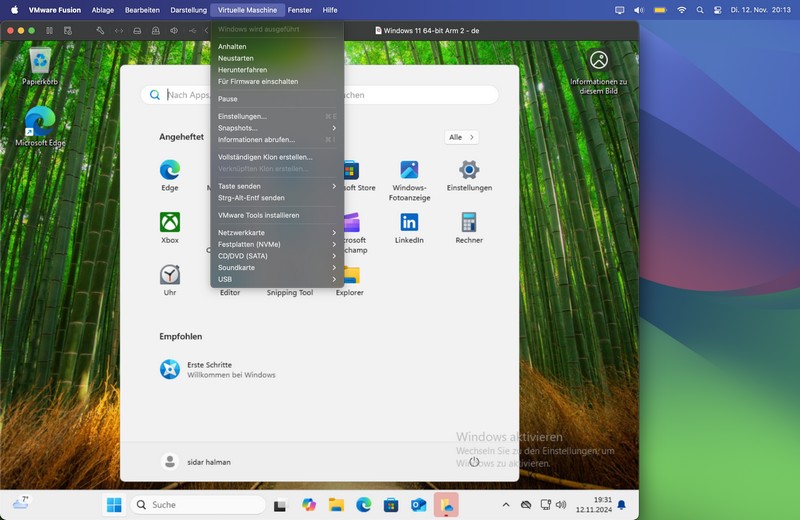Click the sidar halman user account
Image resolution: width=800 pixels, height=520 pixels.
tap(196, 462)
